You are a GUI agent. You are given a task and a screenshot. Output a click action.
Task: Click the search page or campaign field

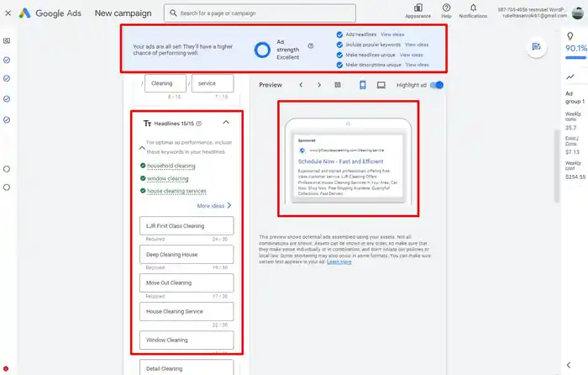coord(260,13)
